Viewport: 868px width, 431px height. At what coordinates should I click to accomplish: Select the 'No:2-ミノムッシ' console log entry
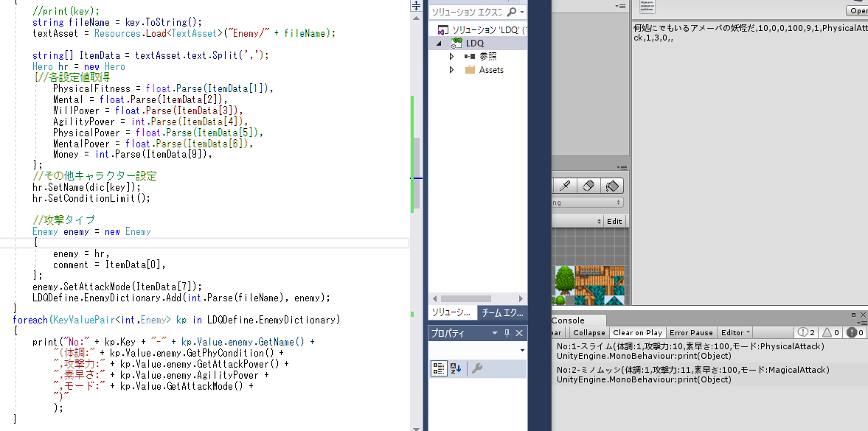[709, 374]
